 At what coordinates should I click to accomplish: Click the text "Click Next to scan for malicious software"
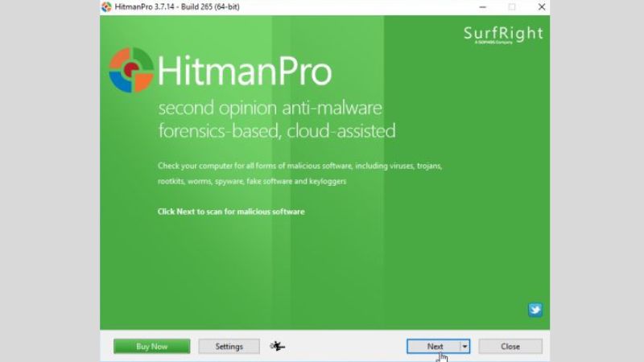[x=231, y=212]
